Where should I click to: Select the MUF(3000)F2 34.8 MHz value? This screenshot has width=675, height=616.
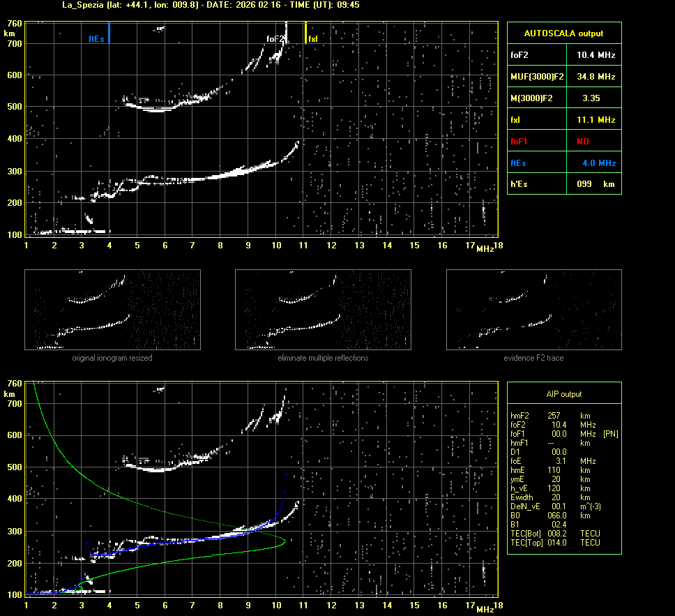click(596, 76)
